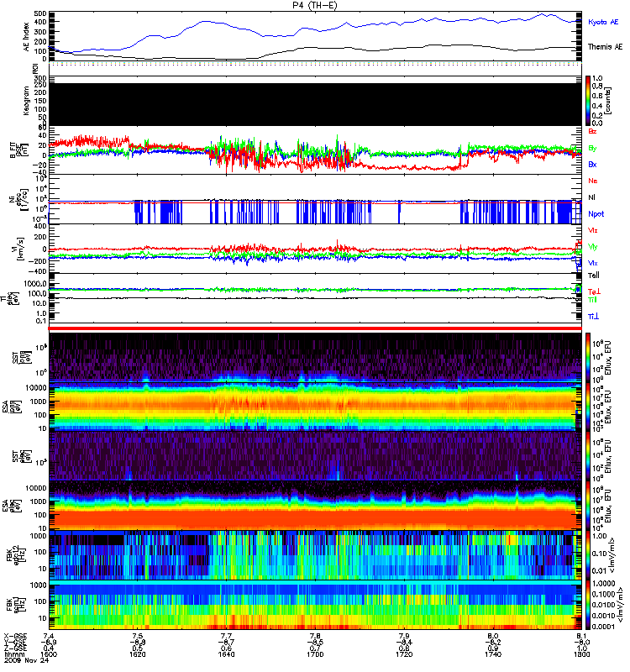Screen dimensions: 630x672
Task: Click the blue Npot legend label
Action: pos(596,214)
